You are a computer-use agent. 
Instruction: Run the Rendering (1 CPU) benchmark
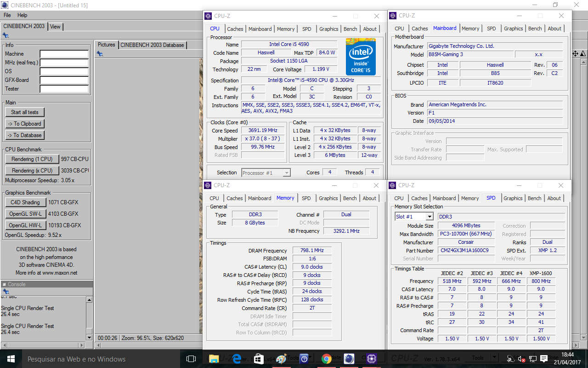(x=32, y=159)
